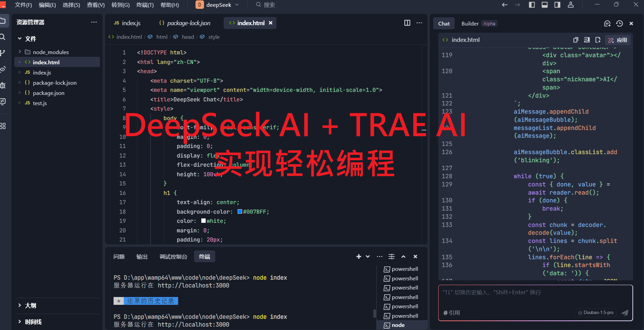Create new file from chat code icon
The height and width of the screenshot is (330, 644).
click(598, 40)
